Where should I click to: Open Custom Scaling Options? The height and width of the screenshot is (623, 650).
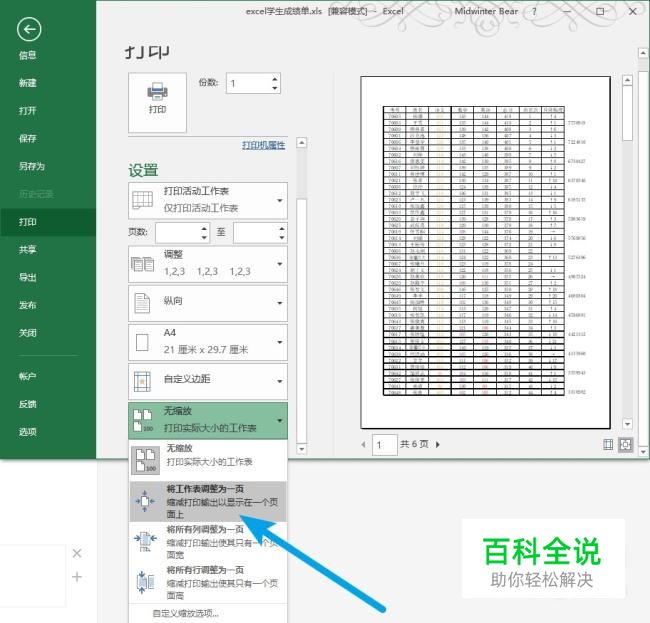[186, 613]
